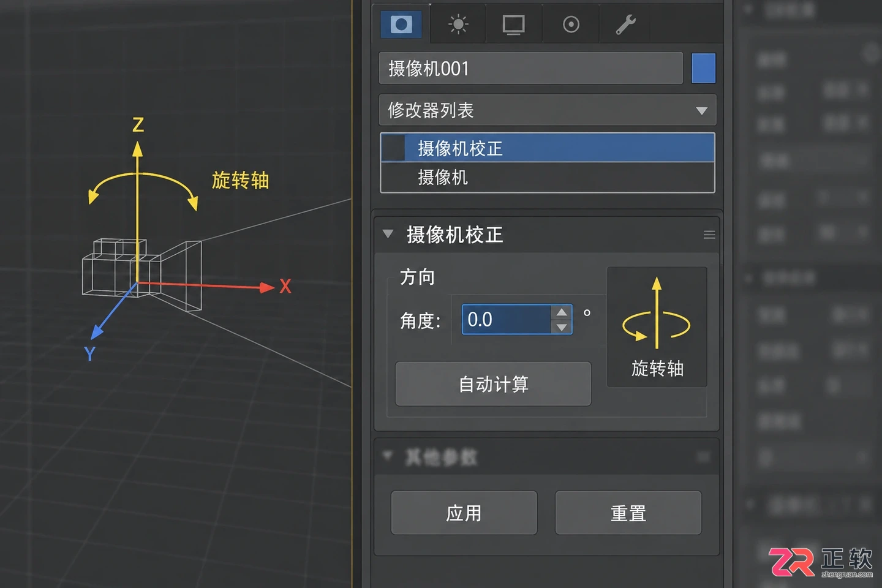Image resolution: width=882 pixels, height=588 pixels.
Task: Open the blue object color swatch
Action: (x=703, y=68)
